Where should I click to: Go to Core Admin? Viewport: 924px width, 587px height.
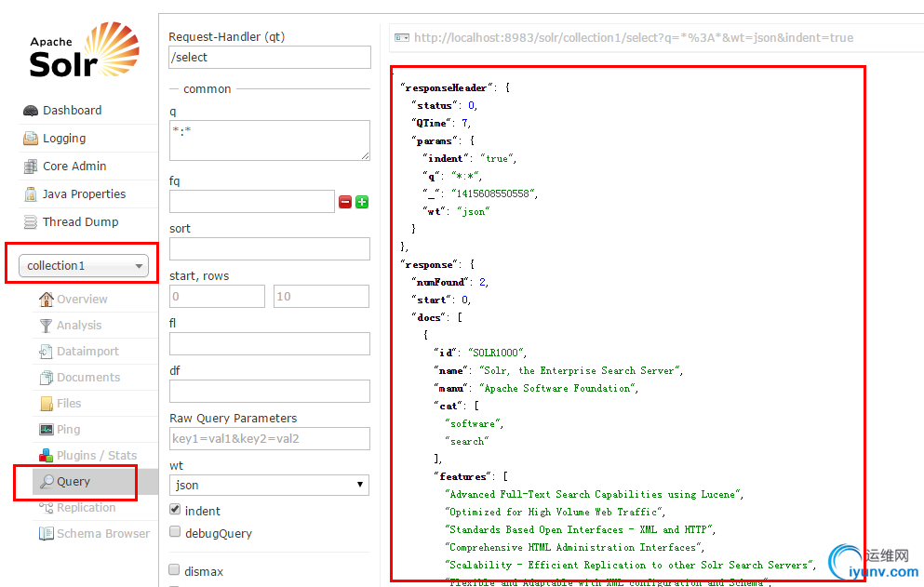(x=74, y=167)
